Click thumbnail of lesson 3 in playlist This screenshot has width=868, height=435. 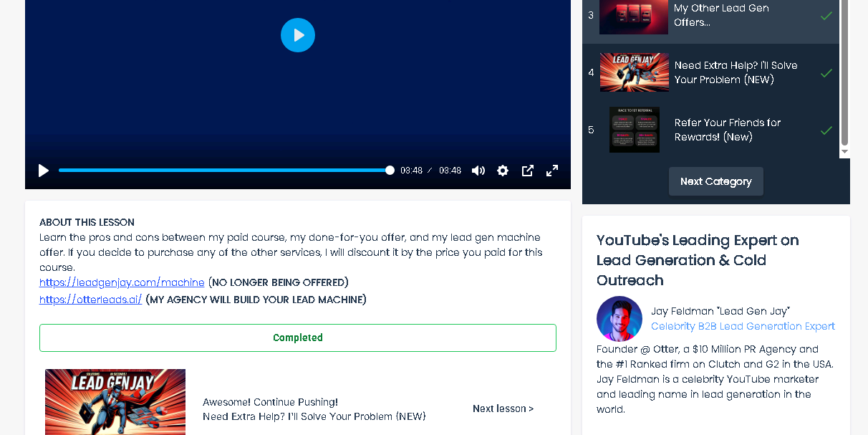click(634, 16)
